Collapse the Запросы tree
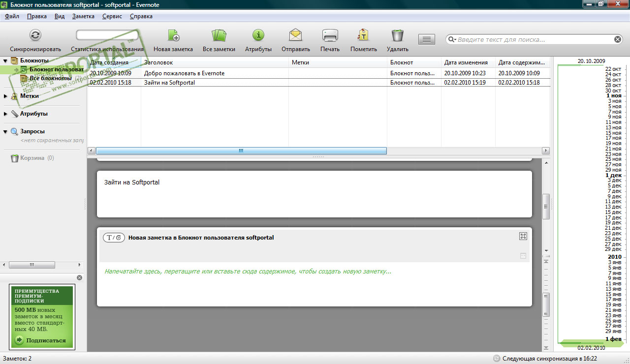The height and width of the screenshot is (364, 630). [5, 131]
